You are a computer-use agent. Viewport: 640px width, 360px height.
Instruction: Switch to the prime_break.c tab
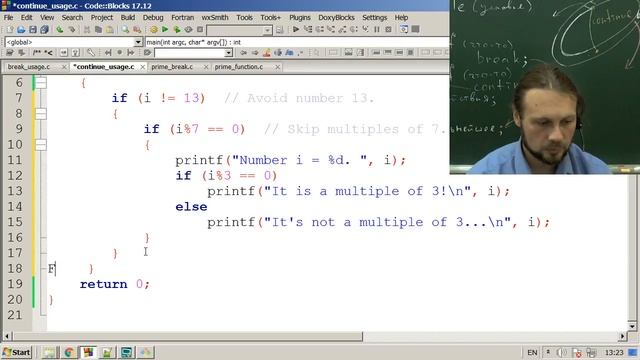[172, 67]
